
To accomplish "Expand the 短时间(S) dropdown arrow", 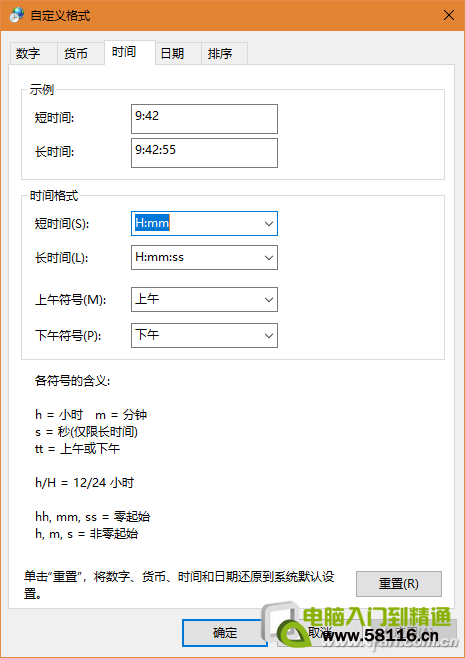I will click(269, 224).
